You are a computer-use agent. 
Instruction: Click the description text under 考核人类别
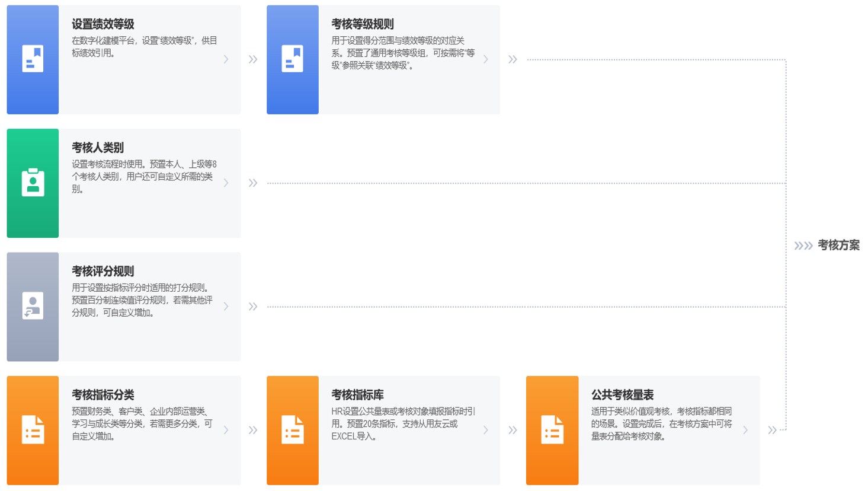[x=144, y=176]
